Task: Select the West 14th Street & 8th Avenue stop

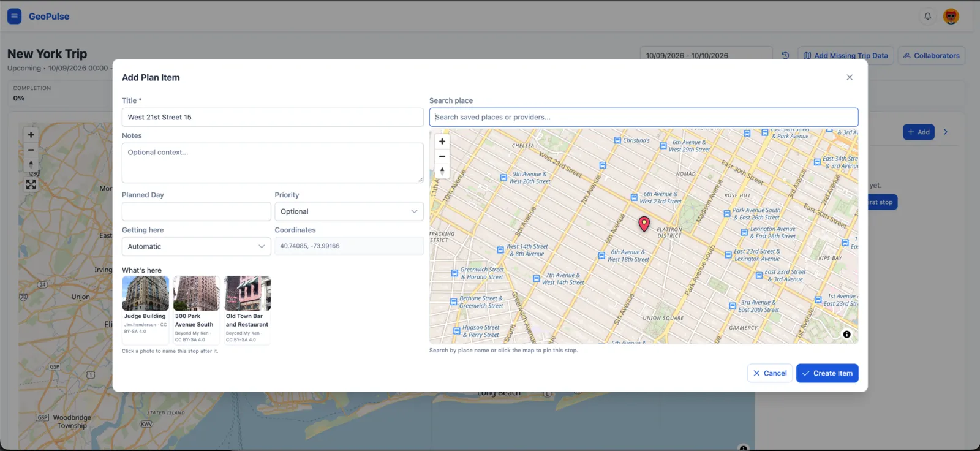Action: pyautogui.click(x=500, y=250)
